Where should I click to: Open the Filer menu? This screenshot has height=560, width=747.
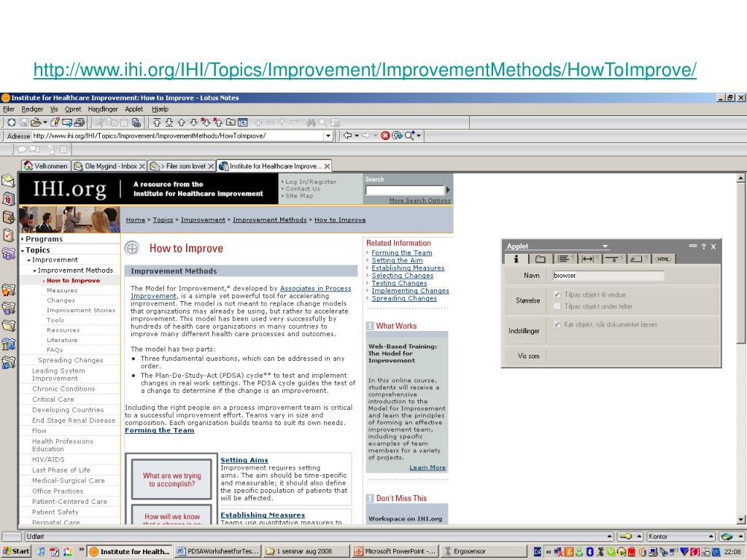(9, 109)
